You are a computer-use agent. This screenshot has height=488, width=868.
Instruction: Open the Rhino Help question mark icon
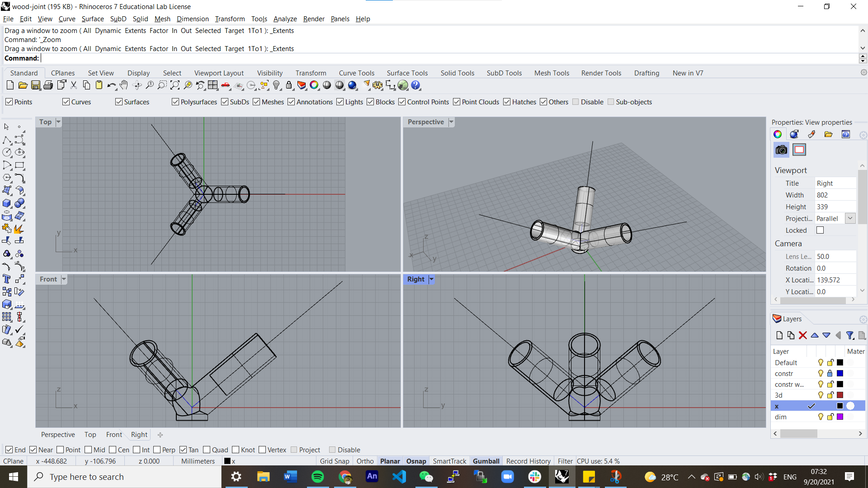click(x=416, y=85)
